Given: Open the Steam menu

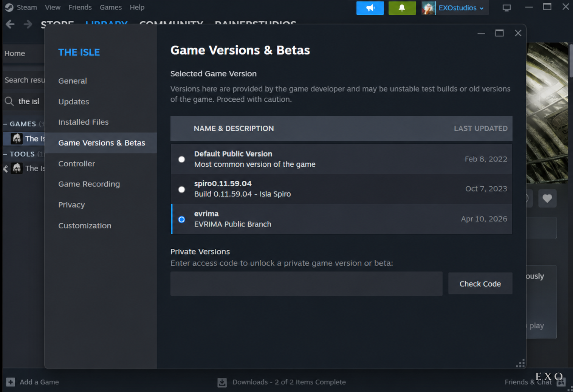Looking at the screenshot, I should 27,7.
